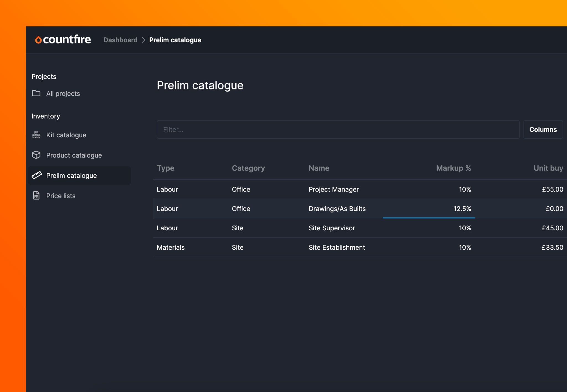Open the Columns options
This screenshot has width=567, height=392.
pyautogui.click(x=543, y=129)
